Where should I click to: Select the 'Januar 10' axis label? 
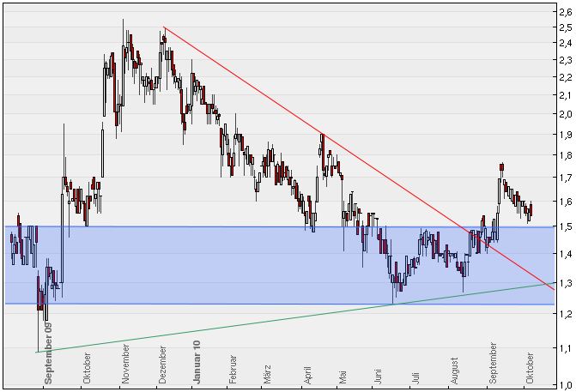point(197,362)
